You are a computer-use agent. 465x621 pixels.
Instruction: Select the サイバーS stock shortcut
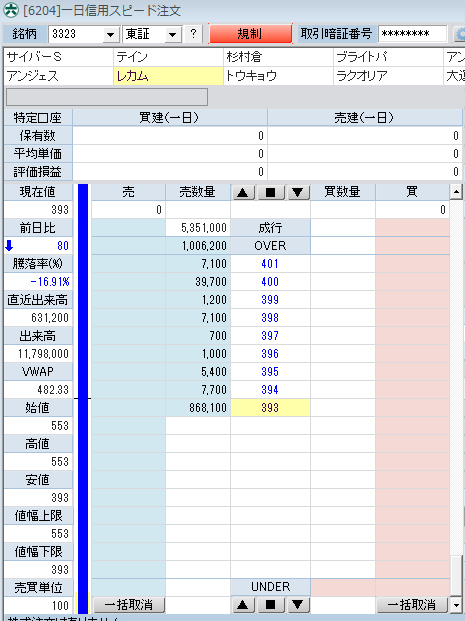(x=59, y=57)
